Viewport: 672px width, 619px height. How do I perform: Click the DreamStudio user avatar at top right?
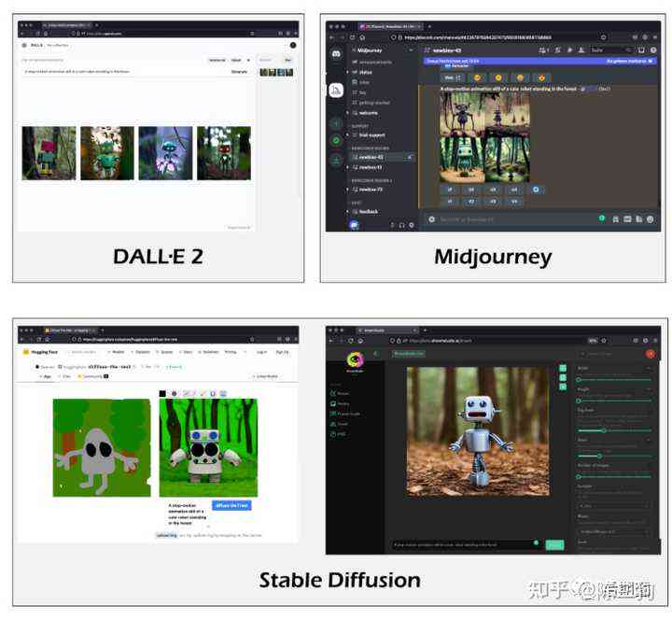click(x=651, y=354)
